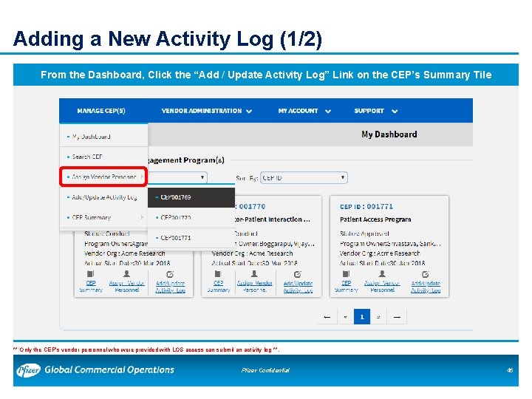Click vendor personnel icon on 001771 tile
This screenshot has width=532, height=399.
[382, 273]
